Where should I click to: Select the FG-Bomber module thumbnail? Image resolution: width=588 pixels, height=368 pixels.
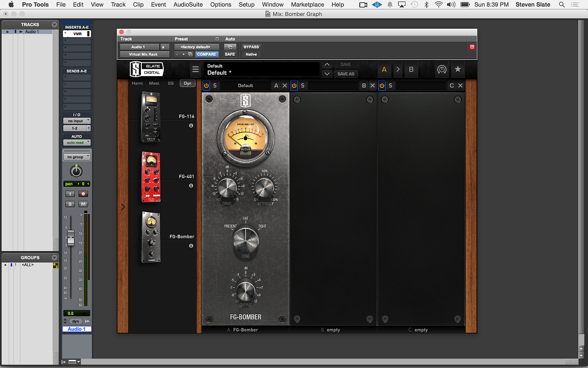point(151,237)
